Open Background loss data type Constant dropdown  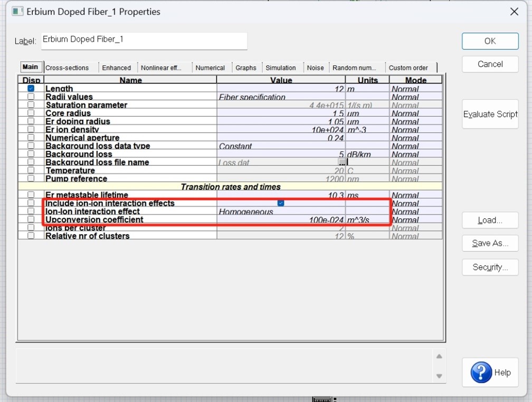[x=281, y=146]
